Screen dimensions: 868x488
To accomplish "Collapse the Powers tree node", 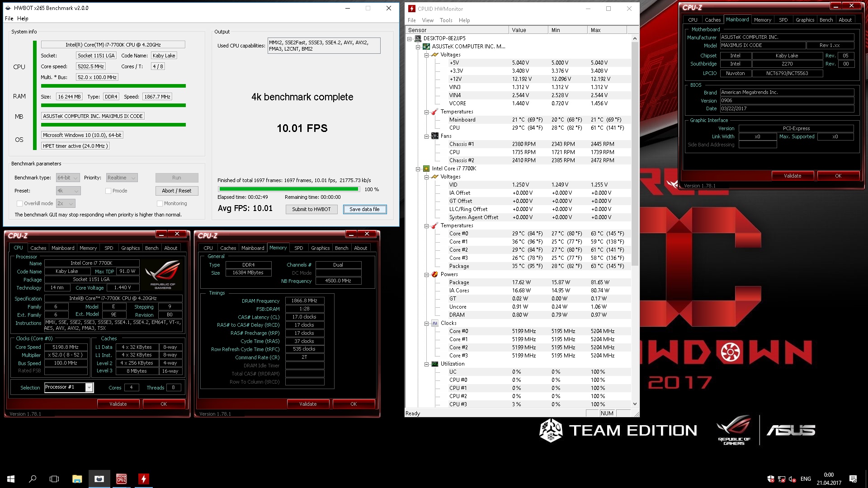I will coord(426,274).
